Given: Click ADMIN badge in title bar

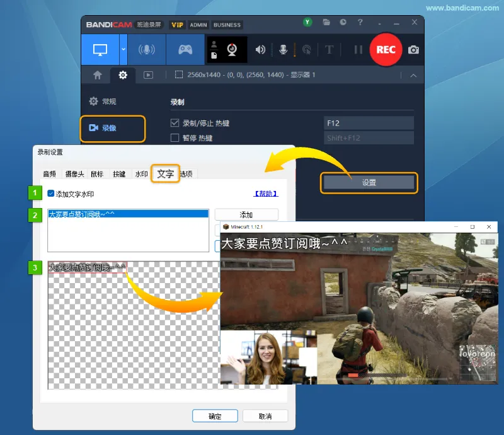Looking at the screenshot, I should pos(198,25).
